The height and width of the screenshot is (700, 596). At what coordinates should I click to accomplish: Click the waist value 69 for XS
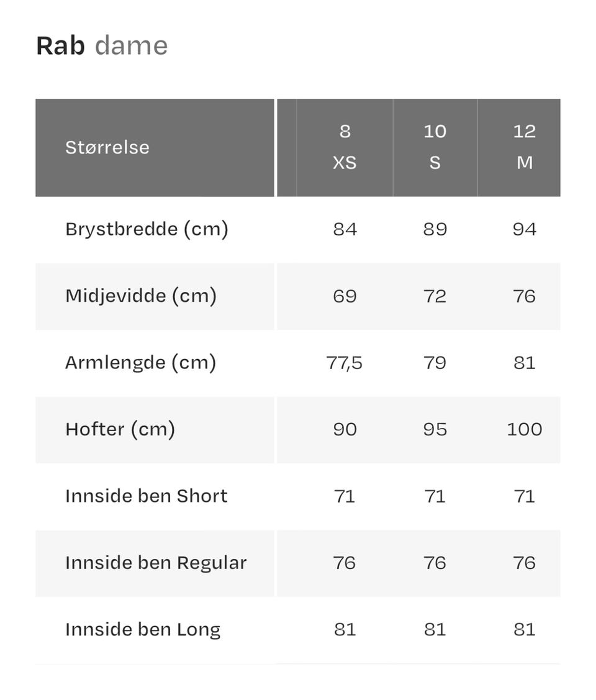[x=345, y=296]
